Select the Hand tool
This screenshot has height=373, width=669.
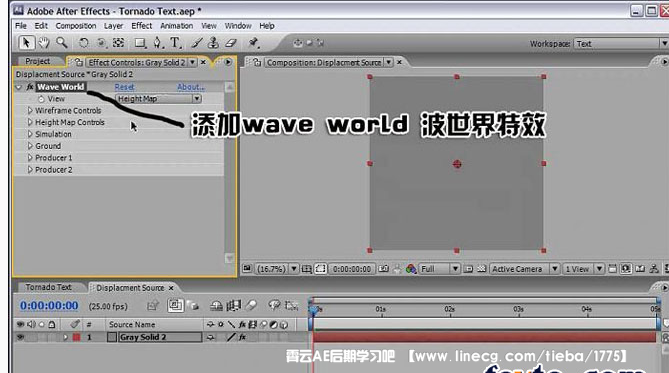(x=44, y=43)
